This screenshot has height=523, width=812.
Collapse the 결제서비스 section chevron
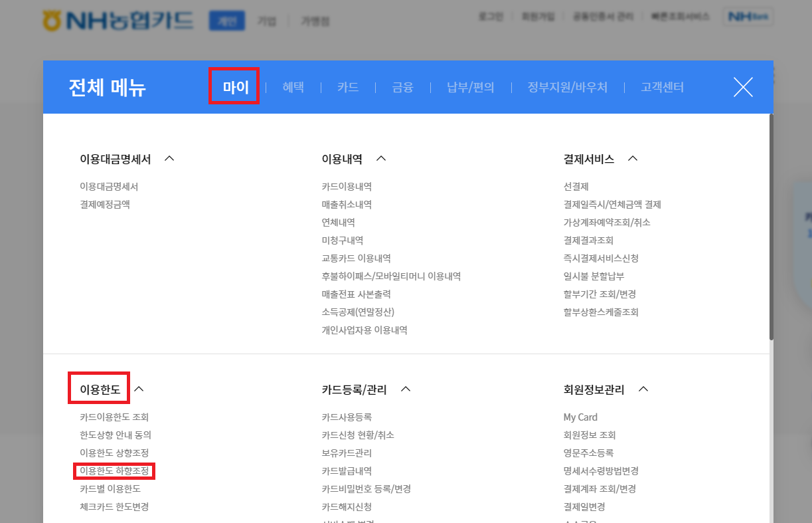coord(632,158)
